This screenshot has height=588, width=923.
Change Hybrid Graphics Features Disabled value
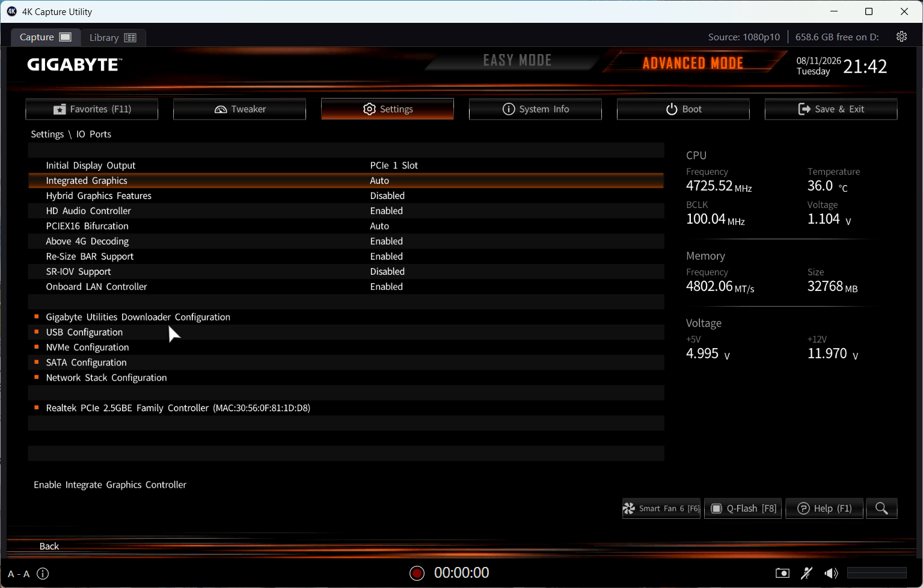(387, 195)
